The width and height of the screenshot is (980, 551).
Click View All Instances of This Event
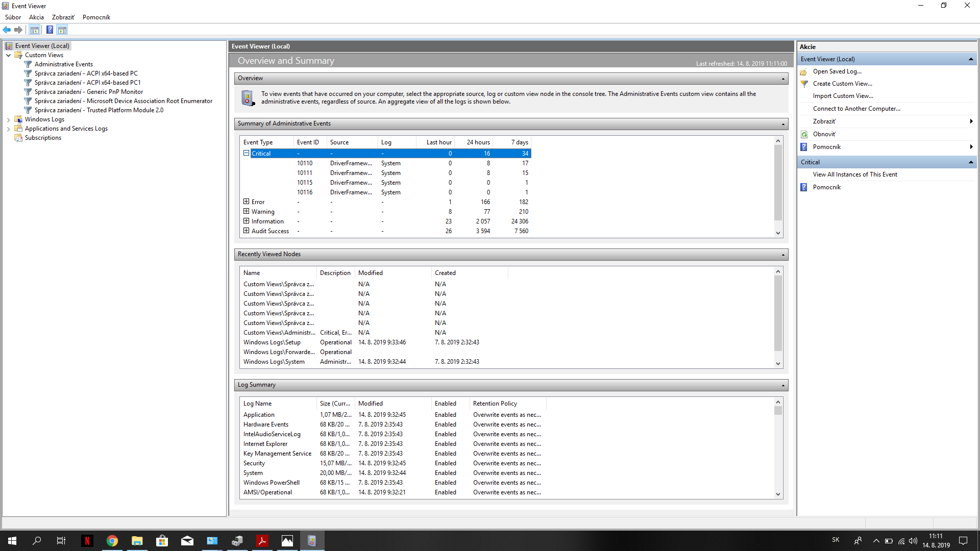pos(854,174)
